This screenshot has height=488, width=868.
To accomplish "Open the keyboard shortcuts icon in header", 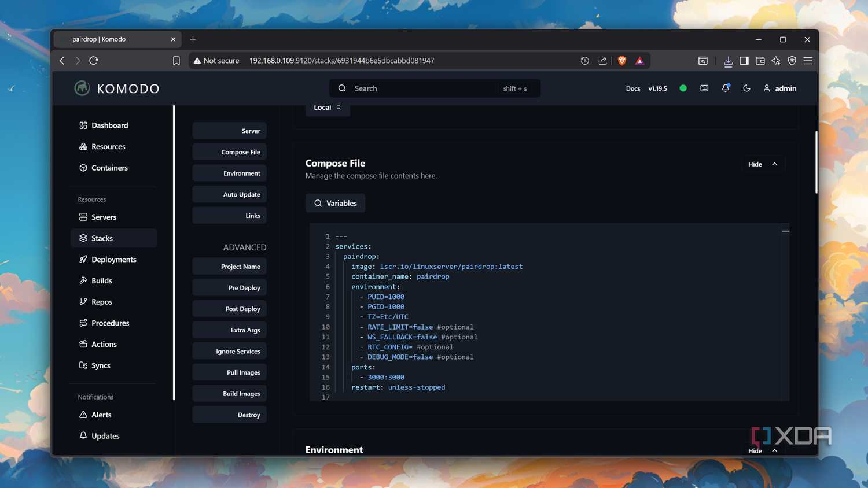I will pos(704,88).
